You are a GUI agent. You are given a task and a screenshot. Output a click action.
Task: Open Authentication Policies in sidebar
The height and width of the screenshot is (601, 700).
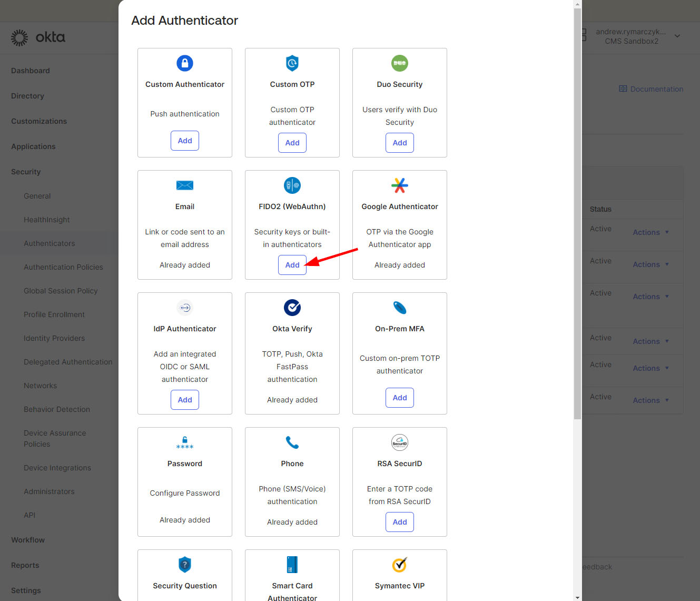(63, 267)
